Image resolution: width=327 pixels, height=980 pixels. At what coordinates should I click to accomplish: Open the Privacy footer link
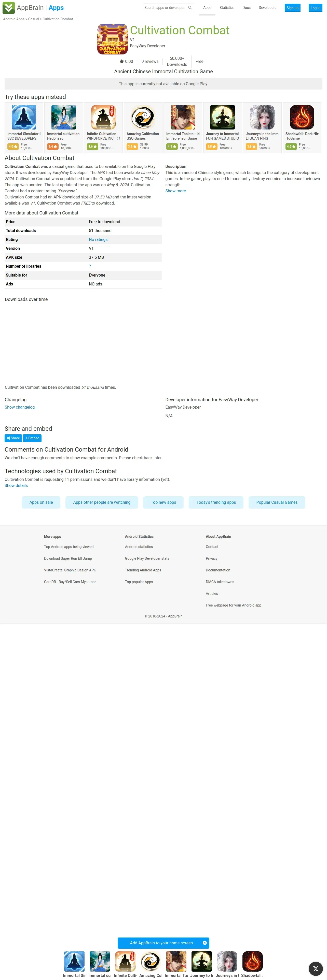click(212, 558)
